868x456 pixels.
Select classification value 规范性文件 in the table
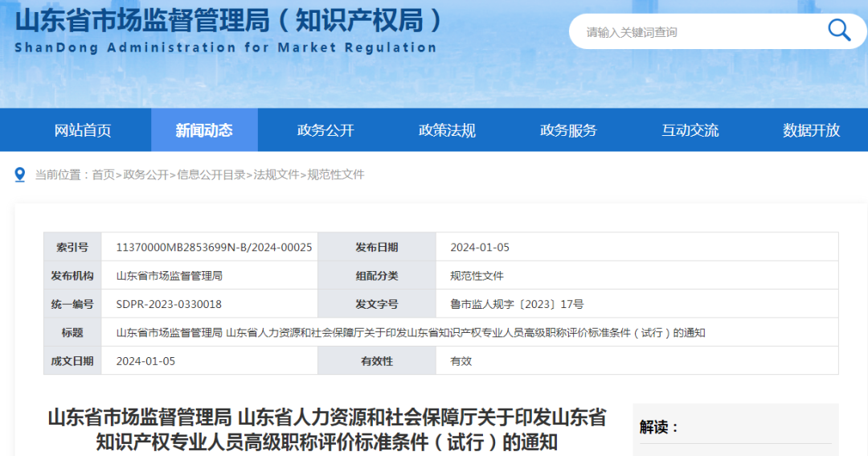coord(477,275)
